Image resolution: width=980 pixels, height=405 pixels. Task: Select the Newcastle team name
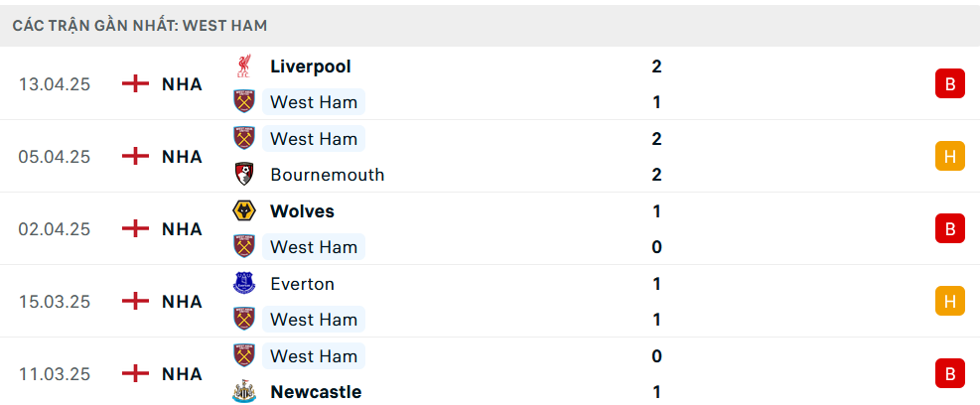[316, 392]
